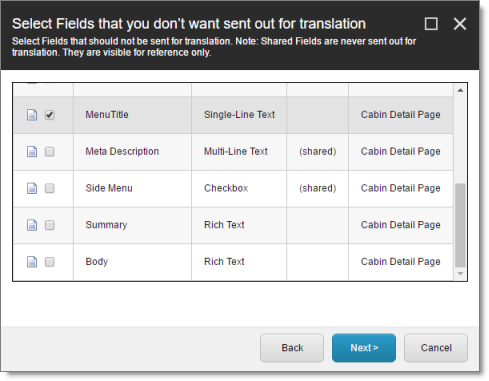Image resolution: width=489 pixels, height=381 pixels.
Task: Maximize the field selection dialog
Action: (431, 24)
